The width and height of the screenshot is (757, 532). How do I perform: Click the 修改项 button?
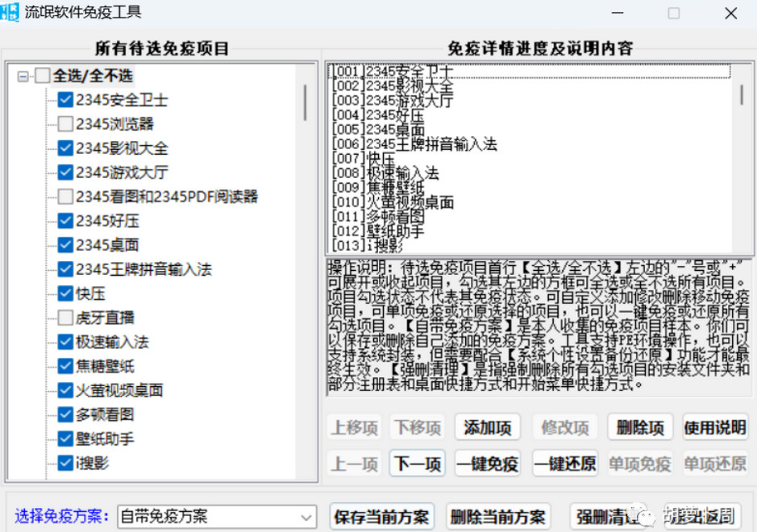click(565, 427)
